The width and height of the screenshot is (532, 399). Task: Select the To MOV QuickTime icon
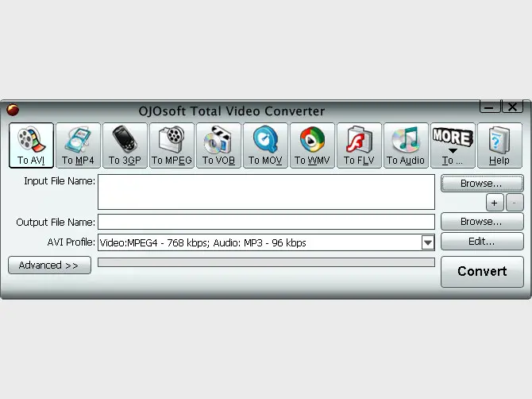click(265, 145)
